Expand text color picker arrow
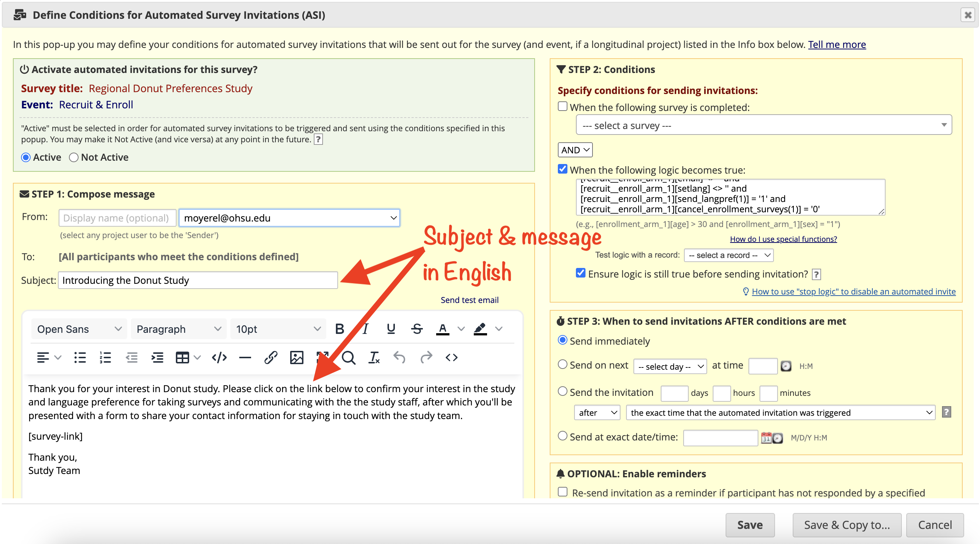The image size is (980, 544). click(461, 329)
